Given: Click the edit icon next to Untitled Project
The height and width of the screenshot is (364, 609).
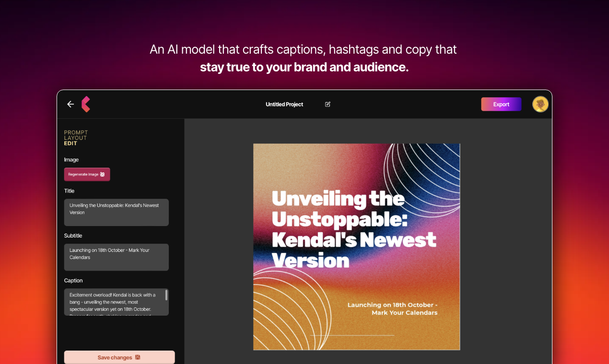Looking at the screenshot, I should point(328,104).
